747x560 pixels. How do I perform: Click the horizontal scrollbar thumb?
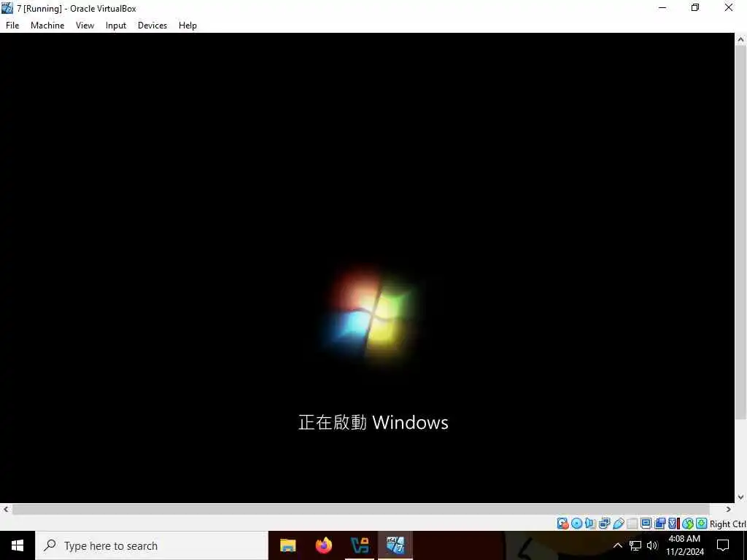click(360, 509)
